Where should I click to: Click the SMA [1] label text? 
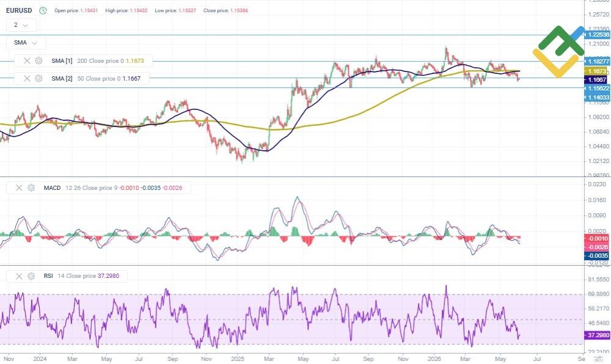(62, 60)
